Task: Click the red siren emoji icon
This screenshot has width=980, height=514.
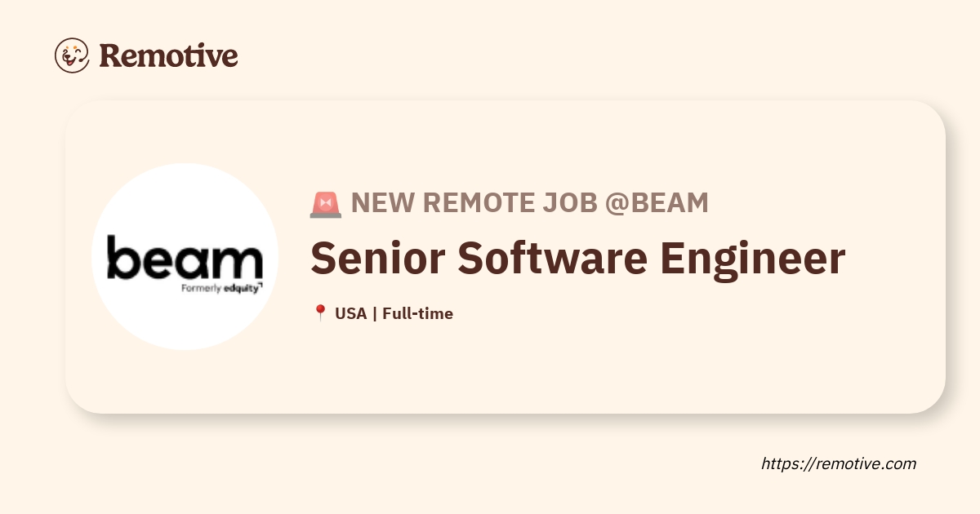Action: click(x=326, y=204)
